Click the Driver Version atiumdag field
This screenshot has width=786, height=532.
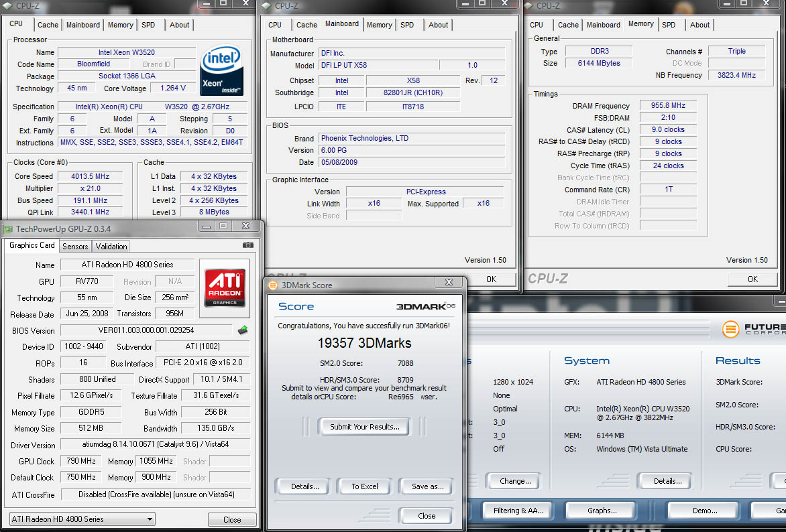point(156,444)
